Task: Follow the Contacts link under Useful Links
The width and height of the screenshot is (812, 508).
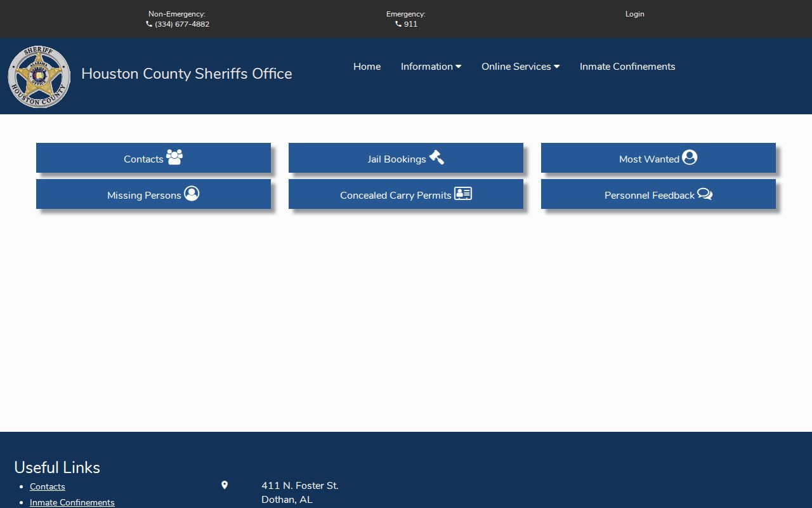Action: (x=48, y=486)
